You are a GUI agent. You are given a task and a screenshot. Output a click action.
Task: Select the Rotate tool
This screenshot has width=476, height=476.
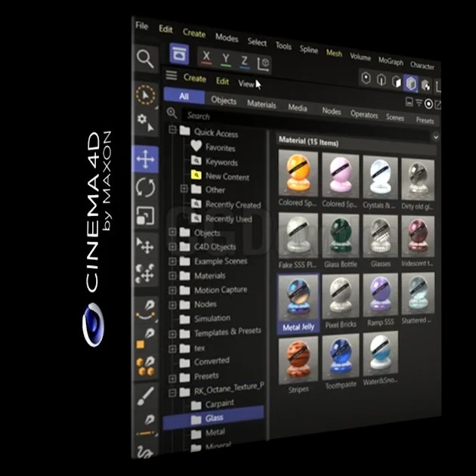click(145, 187)
